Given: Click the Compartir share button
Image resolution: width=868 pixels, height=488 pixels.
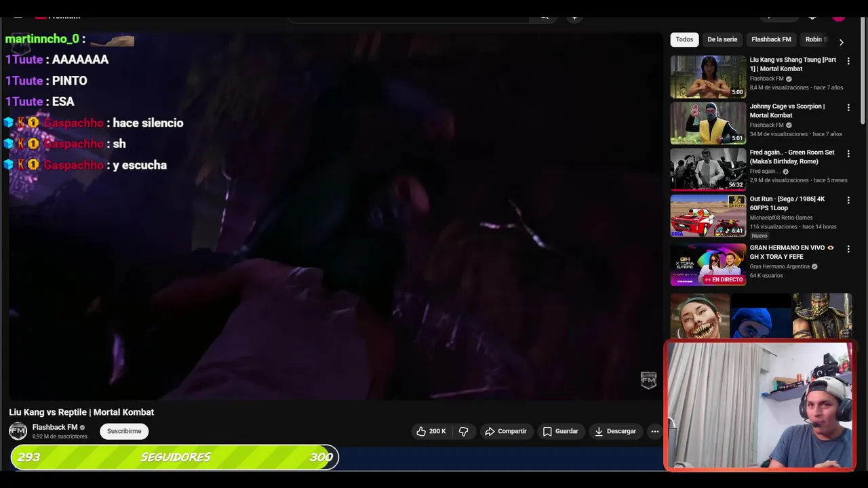Looking at the screenshot, I should coord(506,431).
